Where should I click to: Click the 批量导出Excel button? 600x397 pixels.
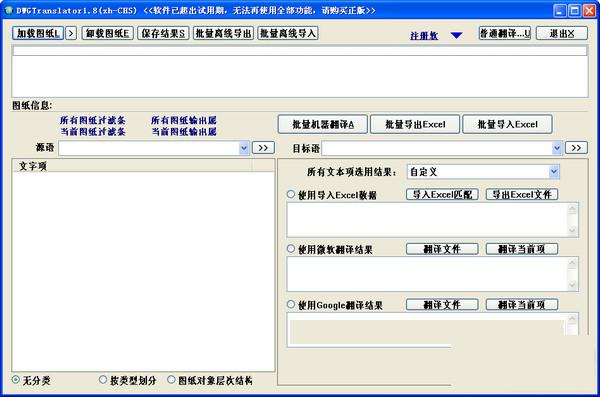coord(415,124)
